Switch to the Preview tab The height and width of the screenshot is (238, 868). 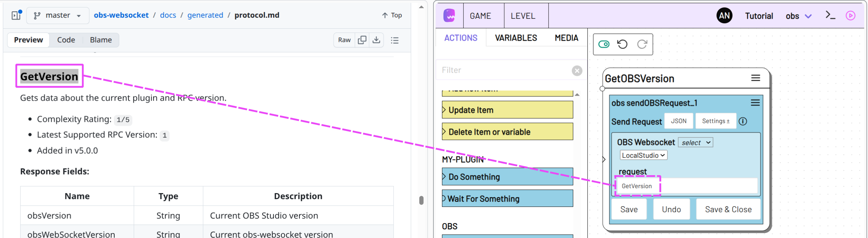(x=28, y=40)
